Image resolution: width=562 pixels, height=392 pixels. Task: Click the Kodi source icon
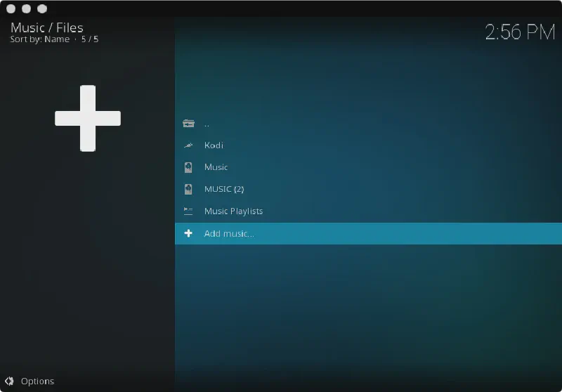tap(188, 145)
